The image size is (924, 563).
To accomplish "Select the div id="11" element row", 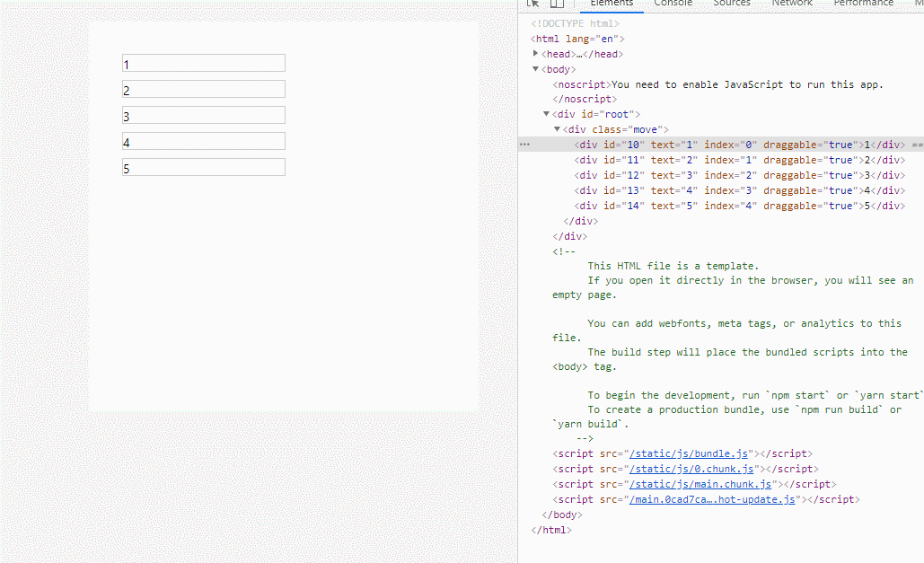I will 740,160.
